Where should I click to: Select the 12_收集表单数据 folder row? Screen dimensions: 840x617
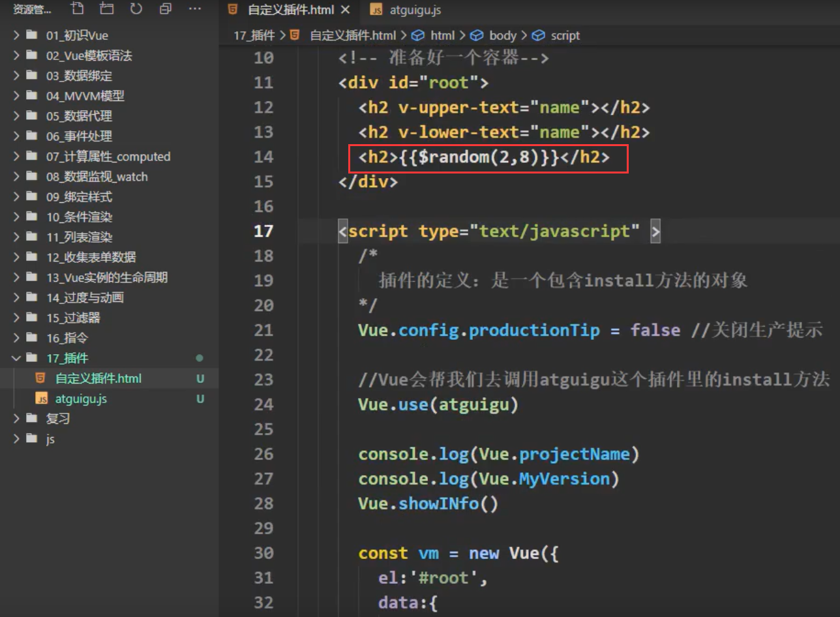109,258
